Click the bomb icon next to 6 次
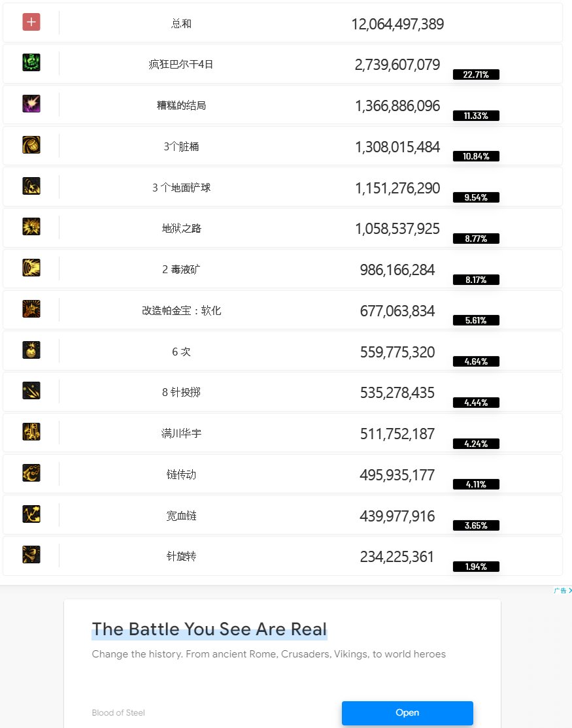 [x=31, y=350]
